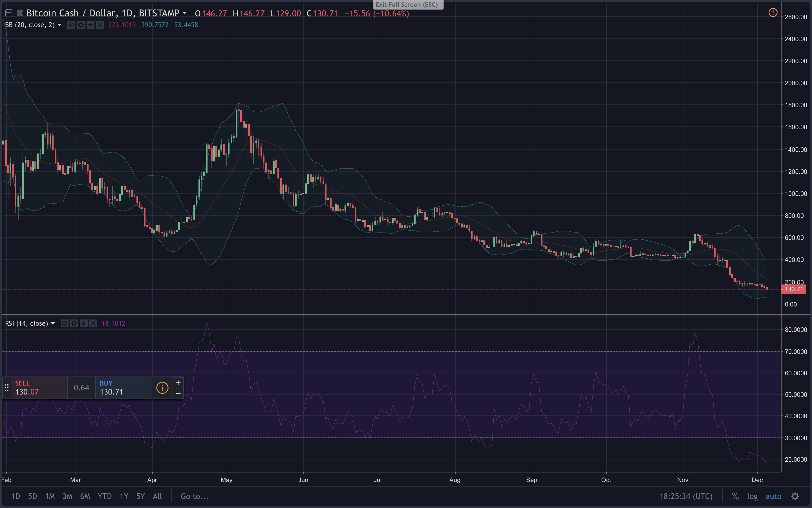The image size is (812, 508).
Task: Click Exit Full Screen (ESC) button
Action: 408,5
